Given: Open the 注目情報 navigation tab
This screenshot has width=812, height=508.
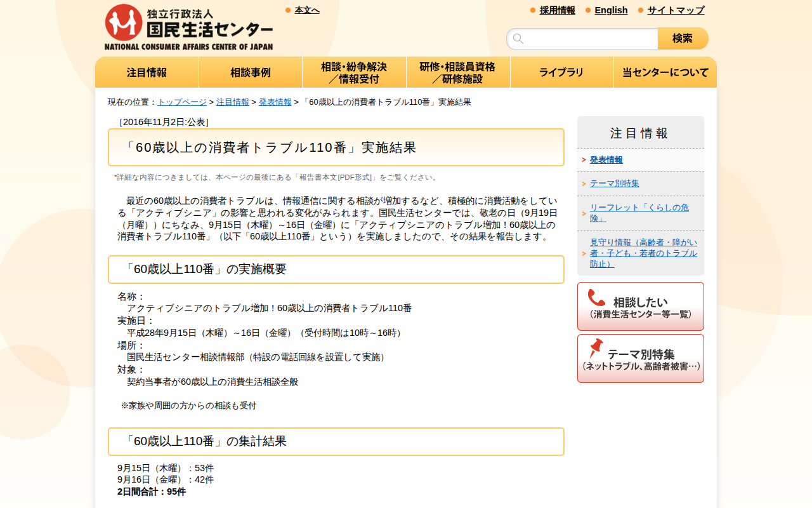Looking at the screenshot, I should coord(147,72).
